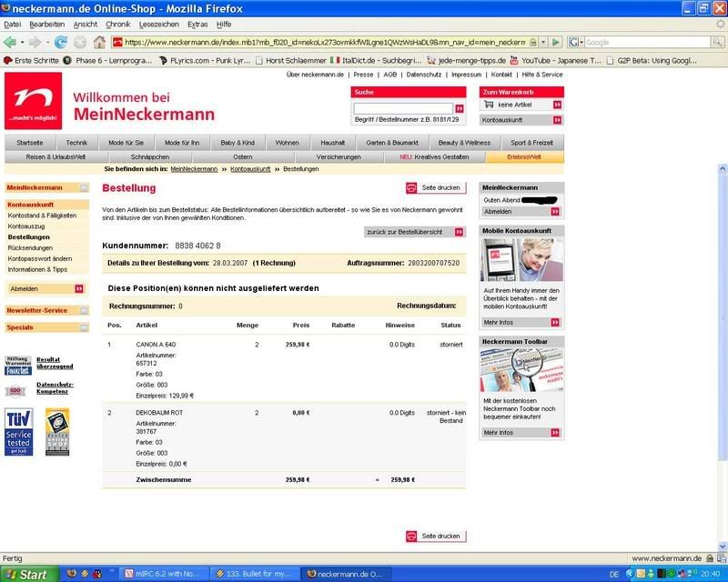The width and height of the screenshot is (728, 582).
Task: Click the shopping cart icon in Warenkorb
Action: [x=489, y=105]
